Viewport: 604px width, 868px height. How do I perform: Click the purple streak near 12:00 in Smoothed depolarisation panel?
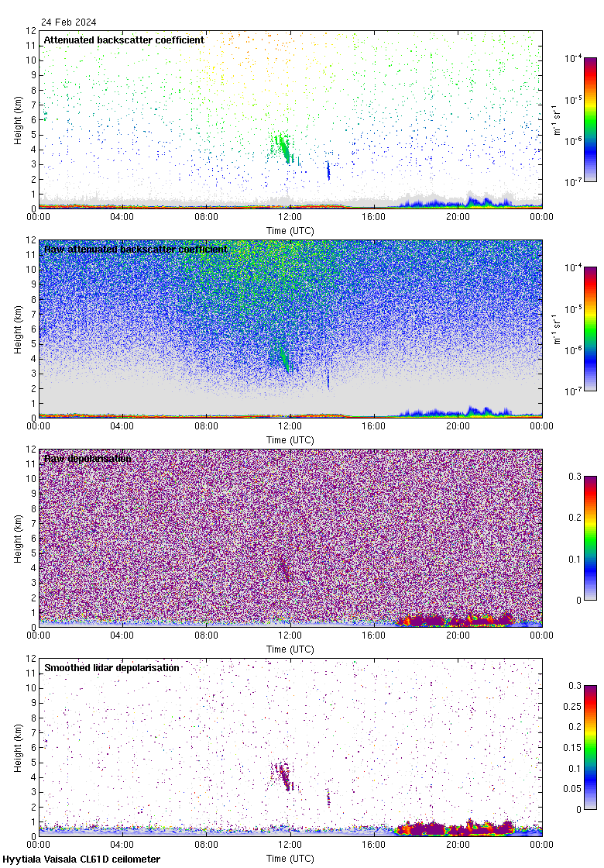click(x=285, y=776)
